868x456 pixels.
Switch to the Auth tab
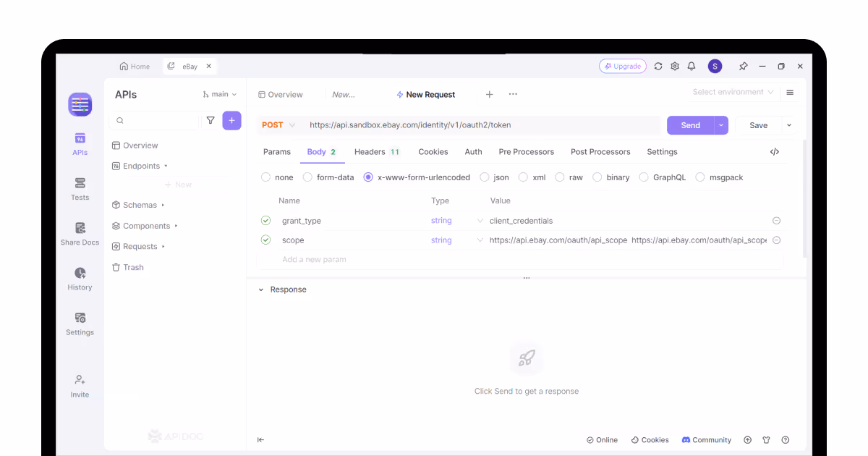[474, 152]
